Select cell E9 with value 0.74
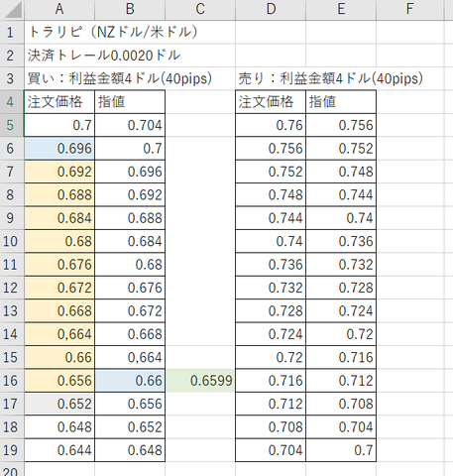The height and width of the screenshot is (476, 453). 341,218
